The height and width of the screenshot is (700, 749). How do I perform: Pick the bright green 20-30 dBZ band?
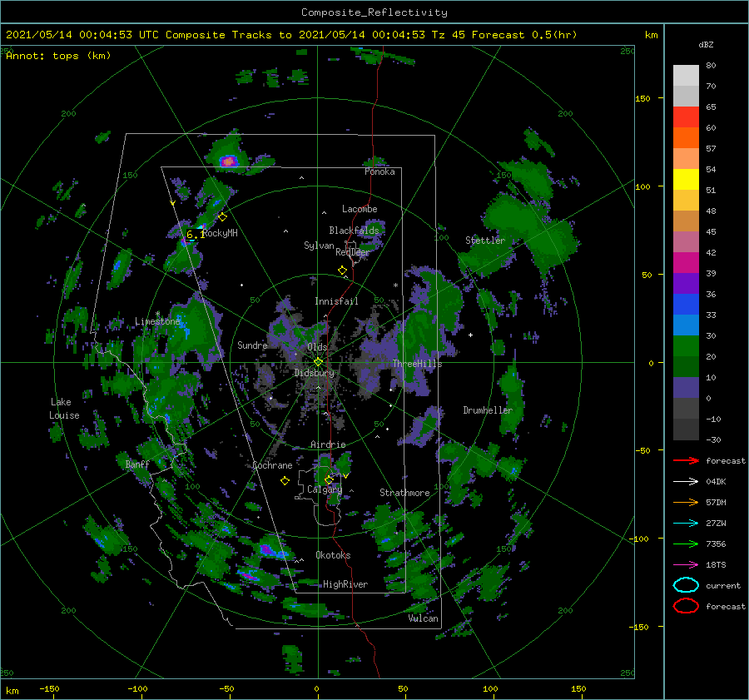tap(686, 346)
